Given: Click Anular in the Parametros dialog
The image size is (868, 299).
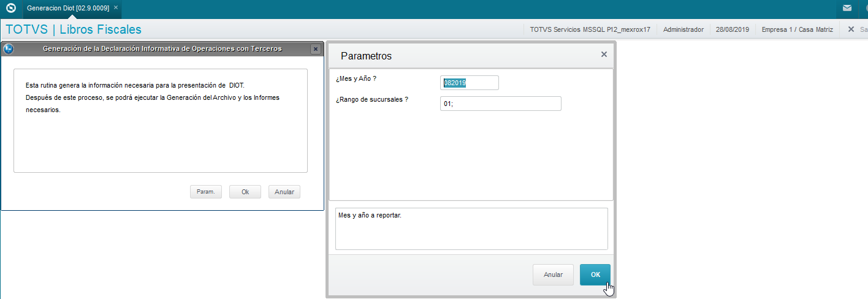Looking at the screenshot, I should coord(554,274).
